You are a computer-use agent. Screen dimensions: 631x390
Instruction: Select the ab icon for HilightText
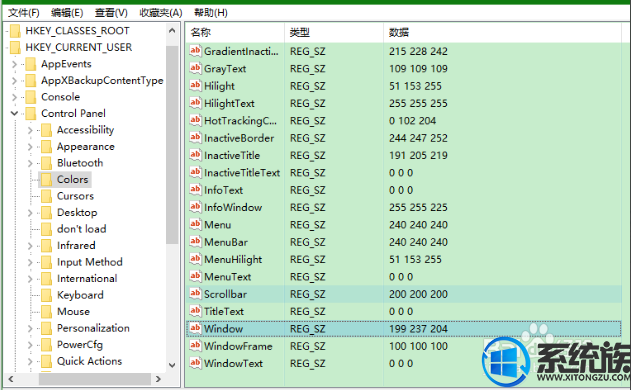[x=195, y=103]
